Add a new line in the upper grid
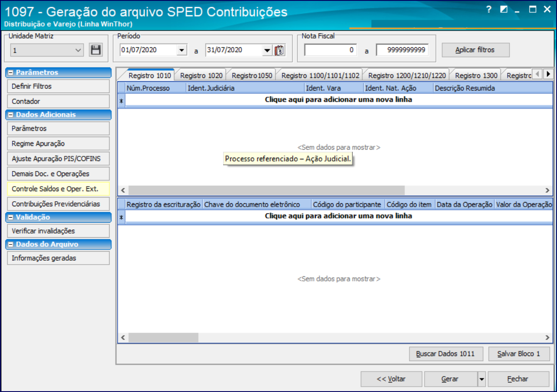 click(x=338, y=100)
